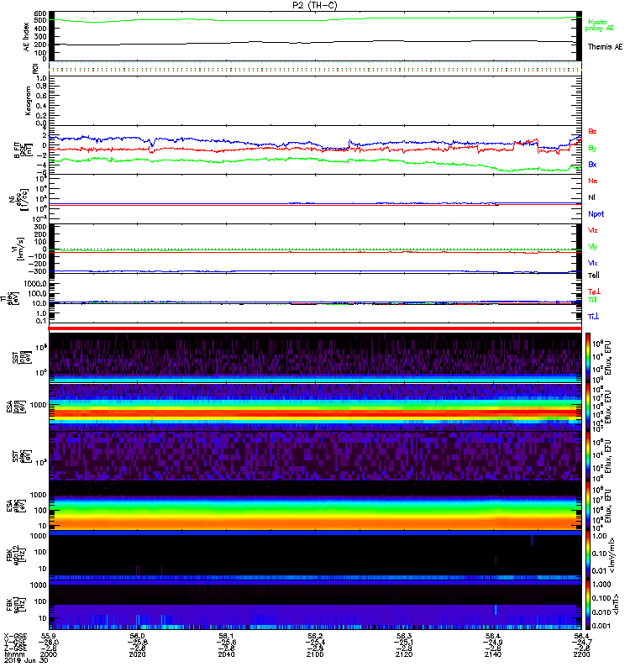Click the blue Ti perpendicular legend label
The height and width of the screenshot is (672, 630).
[x=593, y=317]
